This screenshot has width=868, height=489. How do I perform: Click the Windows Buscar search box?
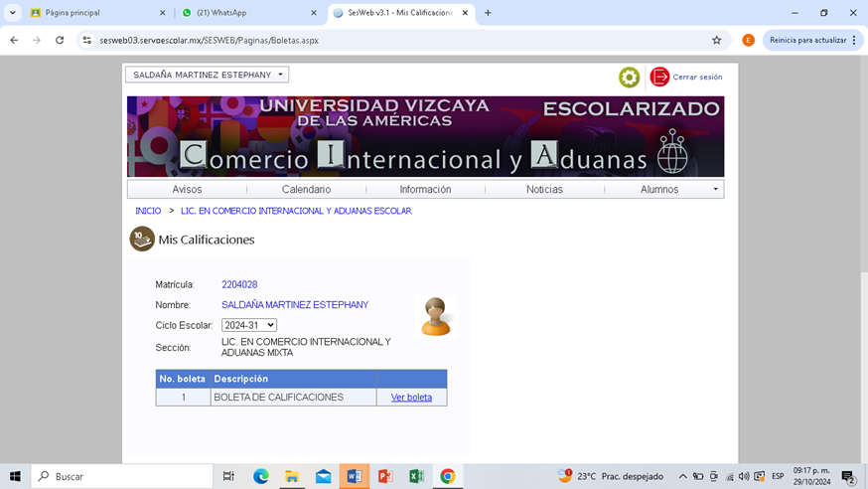(x=123, y=476)
